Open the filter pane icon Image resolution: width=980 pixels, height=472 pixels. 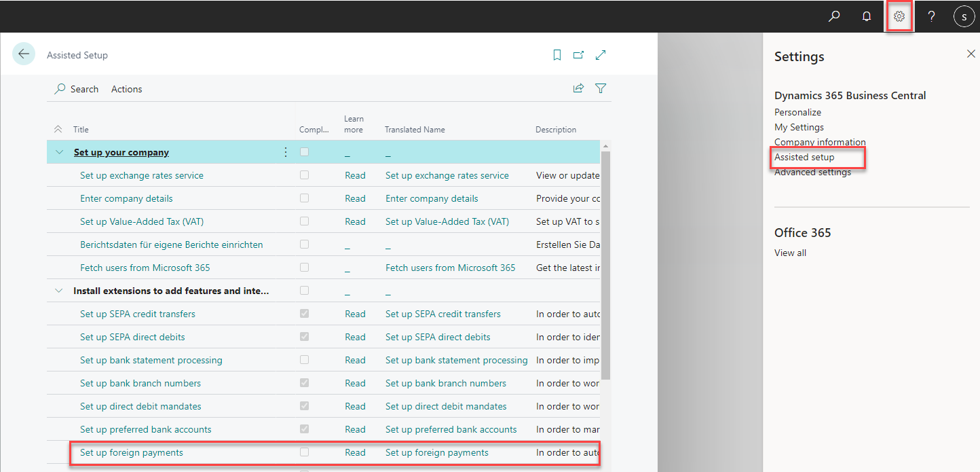point(600,88)
